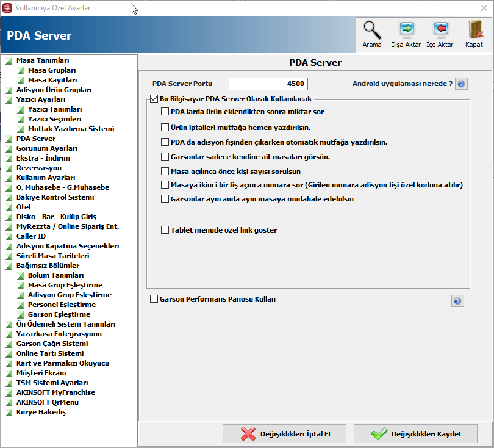Select Online Tartı Sistemi
This screenshot has width=494, height=448.
(50, 354)
